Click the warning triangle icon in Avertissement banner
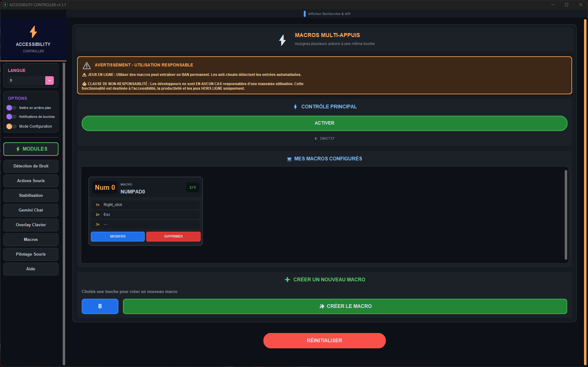 pyautogui.click(x=87, y=66)
